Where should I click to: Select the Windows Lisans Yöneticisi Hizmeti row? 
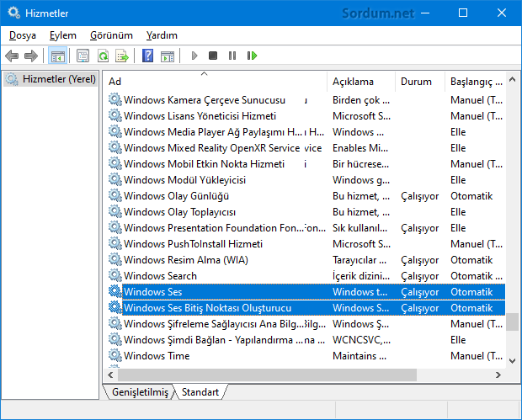[x=306, y=116]
